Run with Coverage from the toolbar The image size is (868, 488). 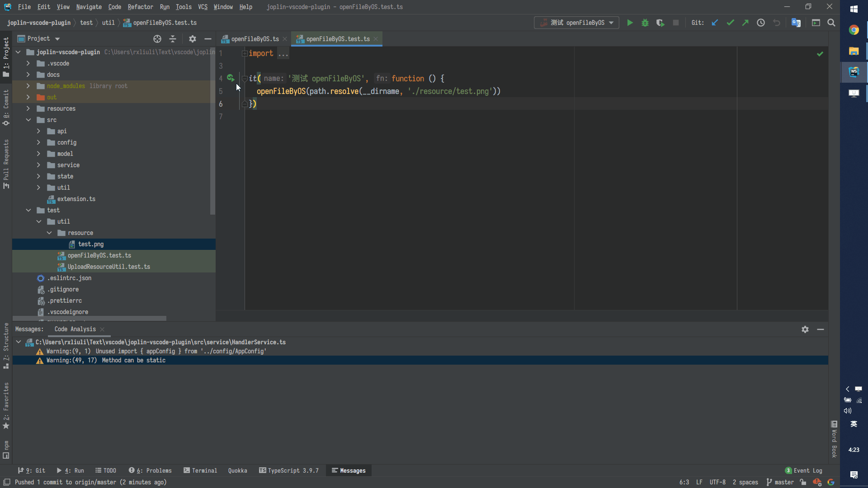(x=660, y=23)
